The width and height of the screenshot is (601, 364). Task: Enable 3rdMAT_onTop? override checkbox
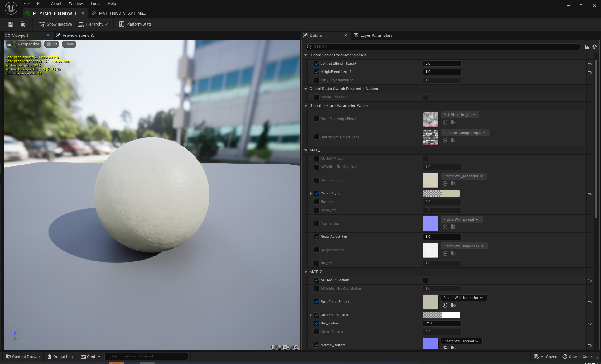coord(317,97)
